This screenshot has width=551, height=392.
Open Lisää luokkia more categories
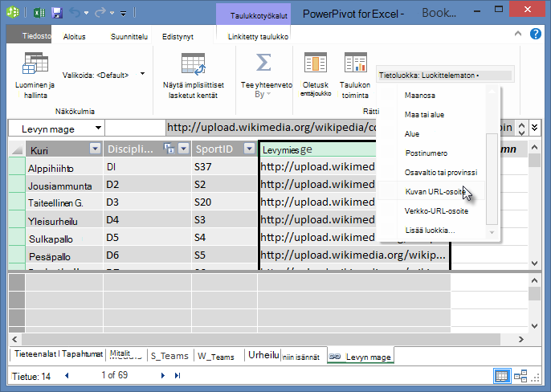coord(432,231)
